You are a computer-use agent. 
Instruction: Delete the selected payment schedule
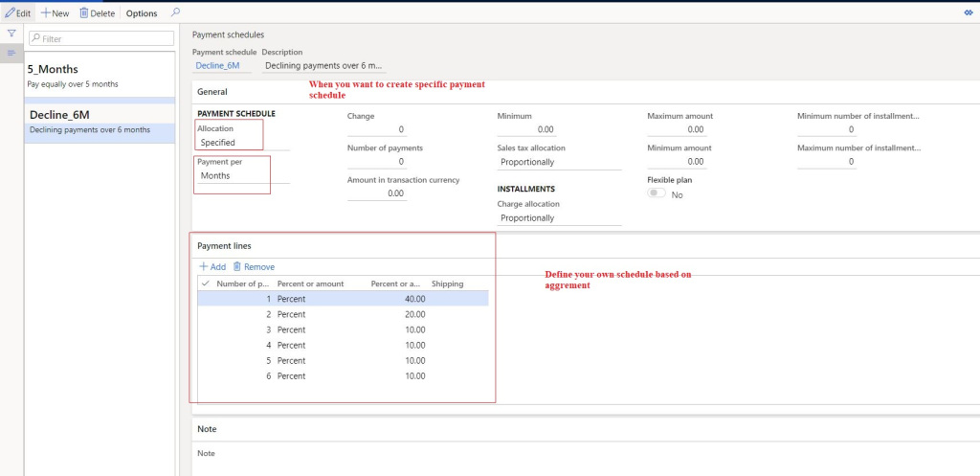tap(97, 13)
